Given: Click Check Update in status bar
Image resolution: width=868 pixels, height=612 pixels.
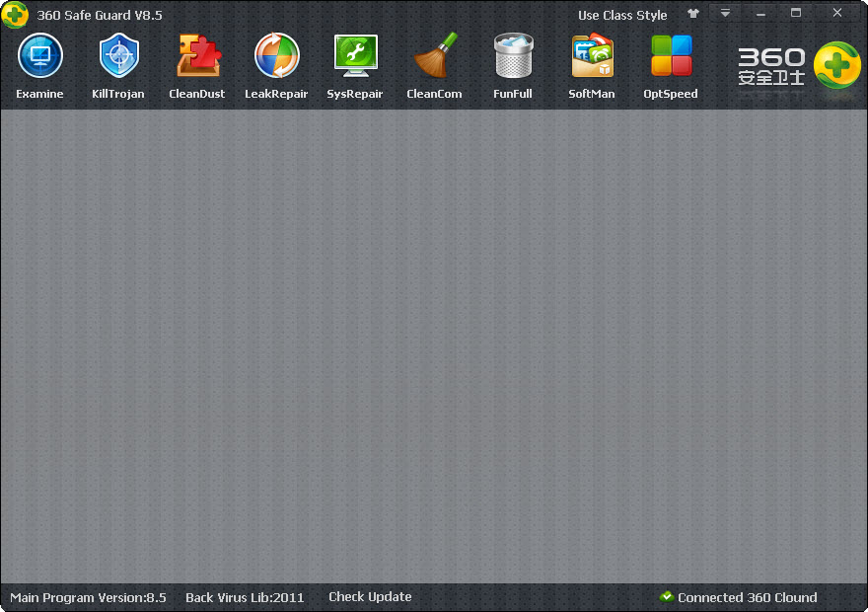Looking at the screenshot, I should [370, 596].
